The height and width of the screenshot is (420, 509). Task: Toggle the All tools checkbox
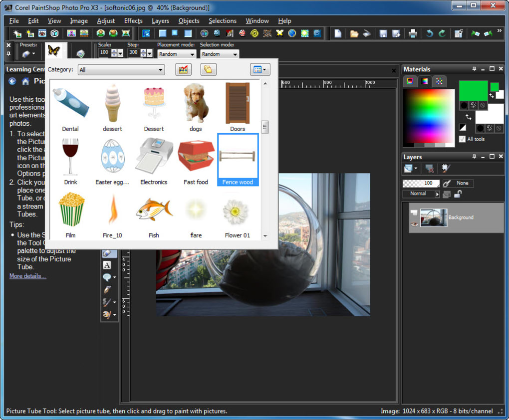tap(462, 139)
